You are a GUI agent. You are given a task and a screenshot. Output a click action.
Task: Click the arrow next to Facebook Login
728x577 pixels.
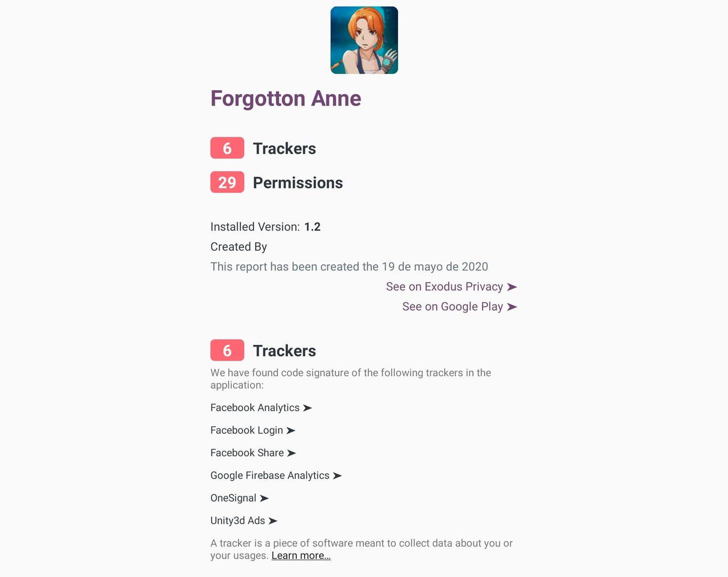(x=291, y=430)
